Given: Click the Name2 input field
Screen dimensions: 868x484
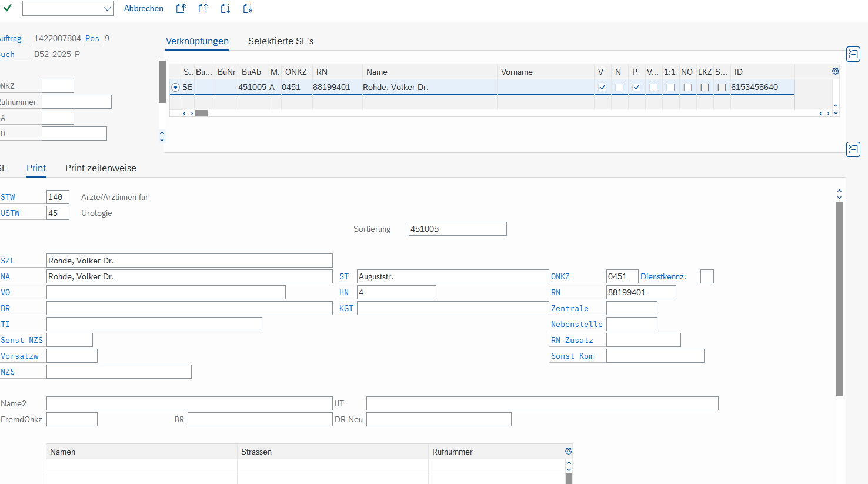Looking at the screenshot, I should click(x=189, y=403).
